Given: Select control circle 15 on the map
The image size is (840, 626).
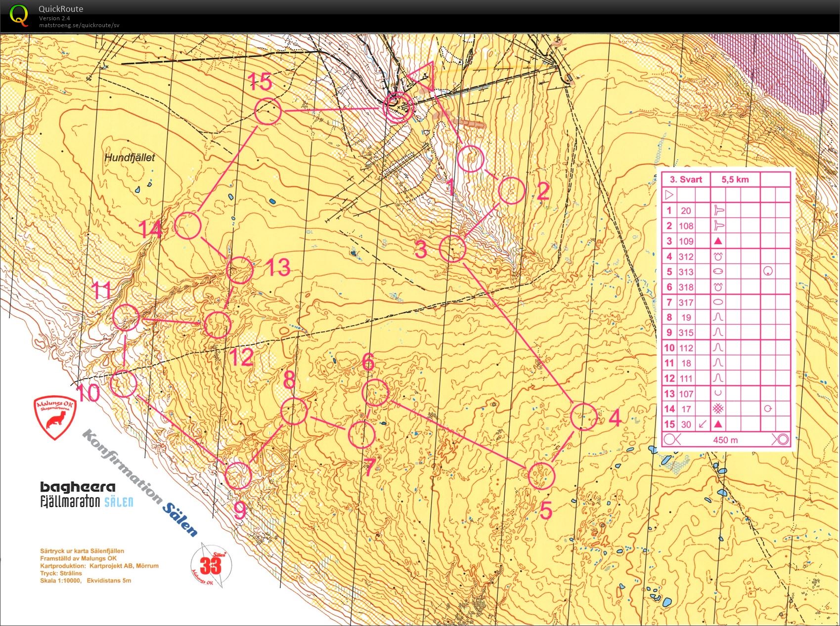Looking at the screenshot, I should pos(268,111).
